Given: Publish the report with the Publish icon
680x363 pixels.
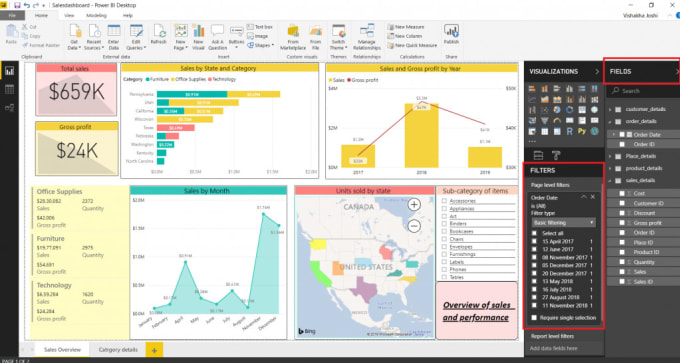Looking at the screenshot, I should pos(451,35).
